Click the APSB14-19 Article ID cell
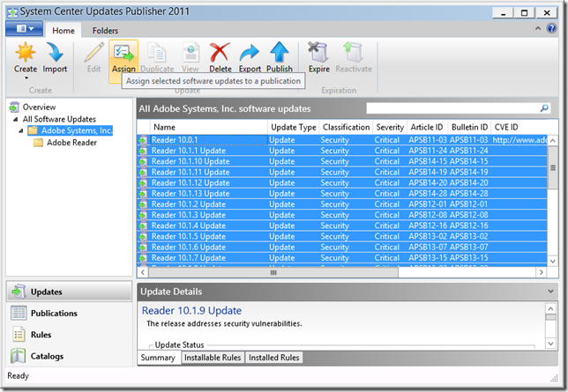 [428, 172]
